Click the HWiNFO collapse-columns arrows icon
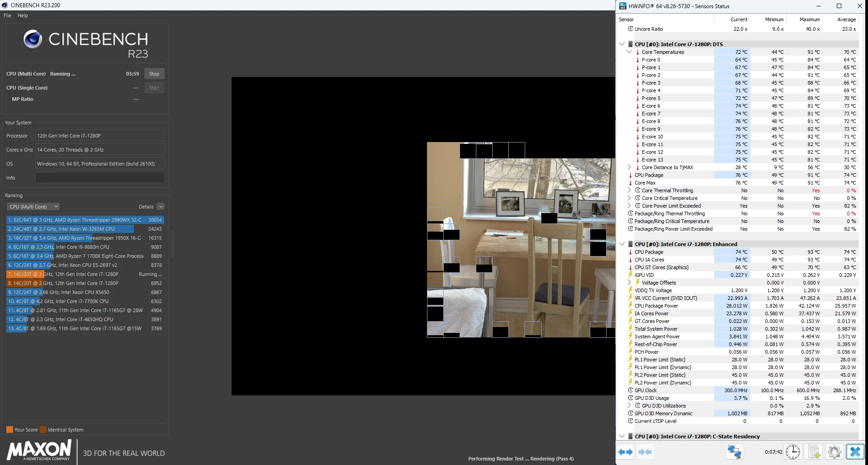 (x=645, y=452)
